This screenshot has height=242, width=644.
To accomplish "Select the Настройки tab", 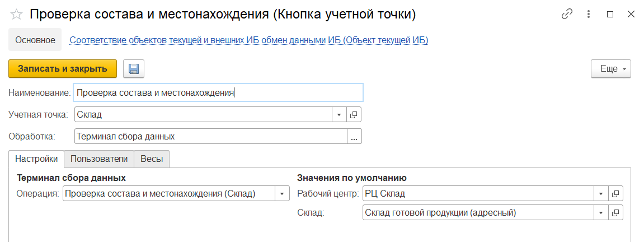I will point(36,159).
